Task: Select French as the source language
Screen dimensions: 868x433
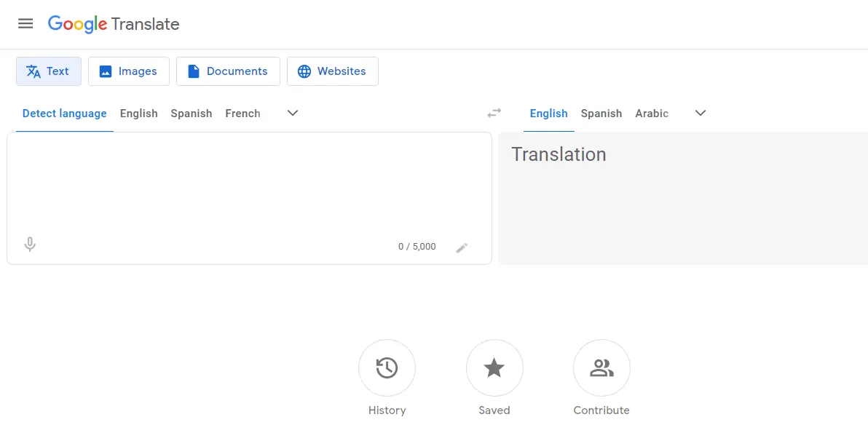Action: pos(242,114)
